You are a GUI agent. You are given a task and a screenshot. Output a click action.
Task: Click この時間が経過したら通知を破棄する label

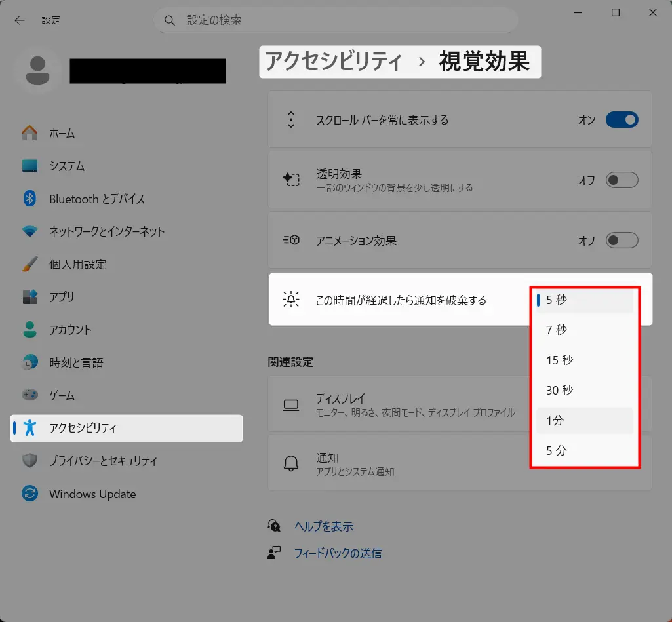click(401, 300)
